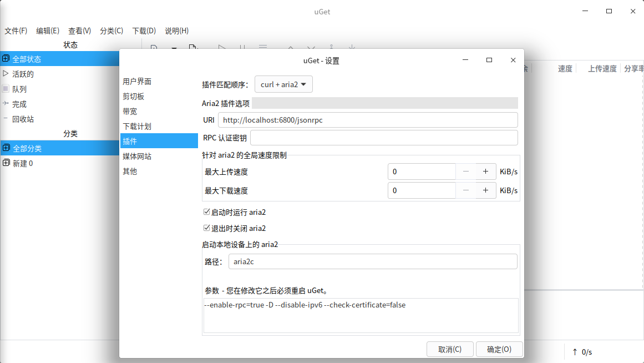Image resolution: width=644 pixels, height=363 pixels.
Task: Dismiss the dialog via 取消(C)
Action: click(x=450, y=349)
